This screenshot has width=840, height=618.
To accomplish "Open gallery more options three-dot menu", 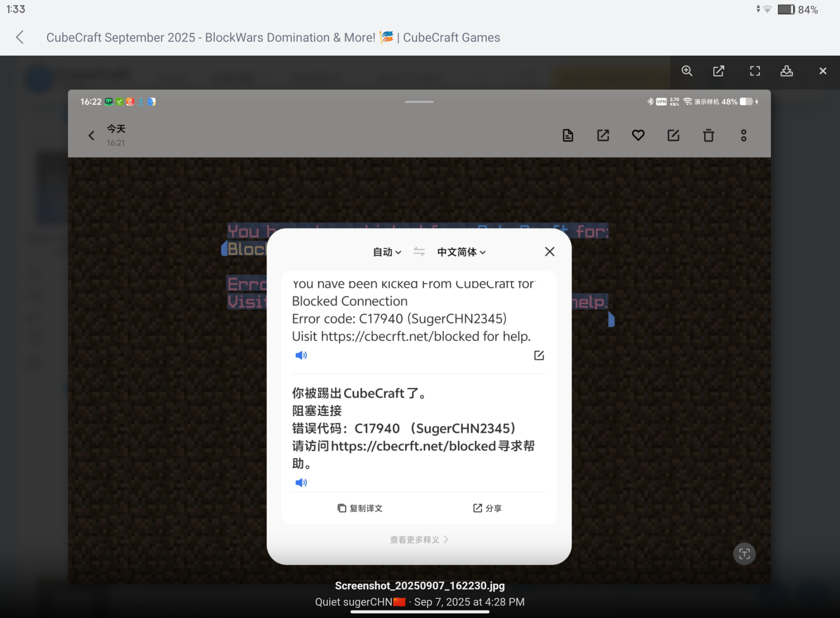I will [743, 135].
